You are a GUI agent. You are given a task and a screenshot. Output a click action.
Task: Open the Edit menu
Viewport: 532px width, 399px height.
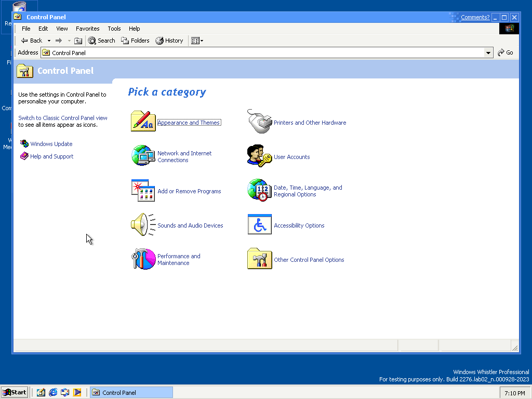(43, 29)
